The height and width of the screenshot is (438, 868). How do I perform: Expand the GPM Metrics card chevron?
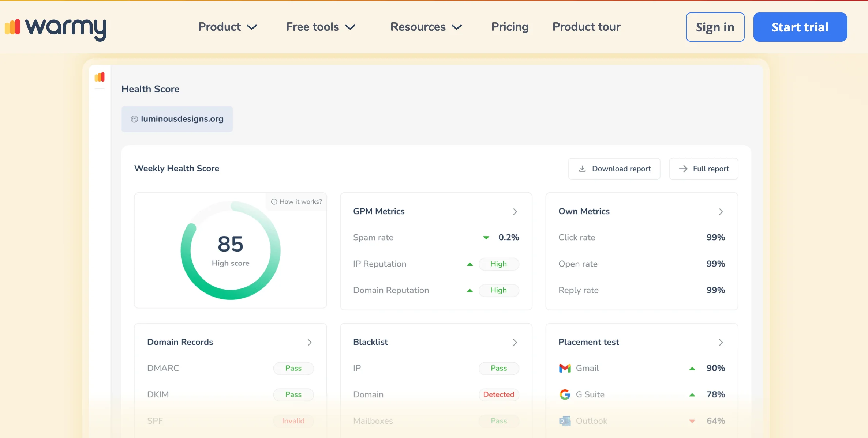click(x=515, y=212)
